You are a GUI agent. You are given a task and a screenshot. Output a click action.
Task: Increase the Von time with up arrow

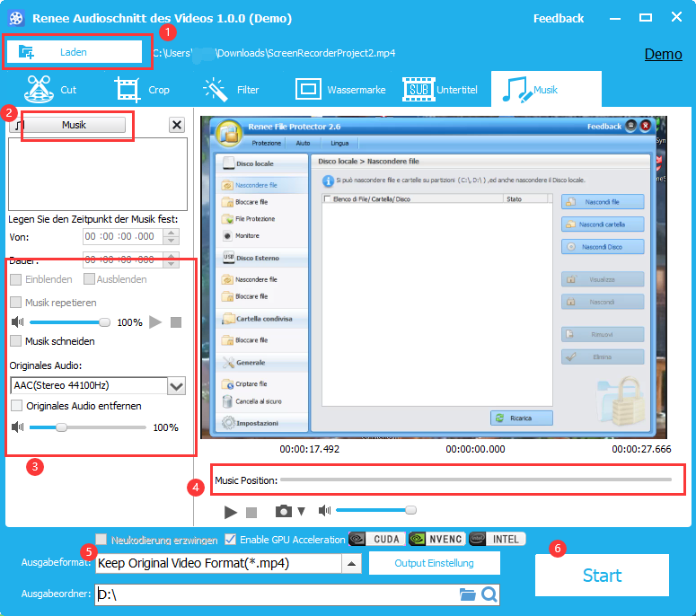click(171, 232)
